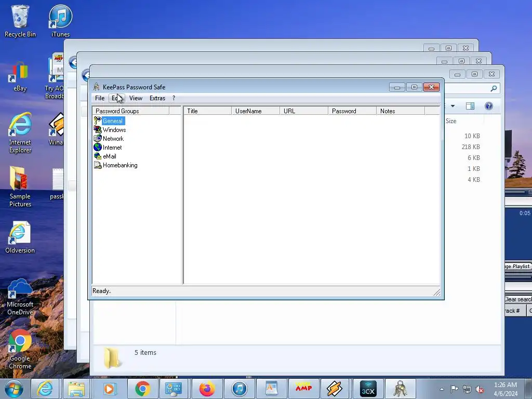Open Windows Media Player from the taskbar
This screenshot has height=399, width=532.
109,389
